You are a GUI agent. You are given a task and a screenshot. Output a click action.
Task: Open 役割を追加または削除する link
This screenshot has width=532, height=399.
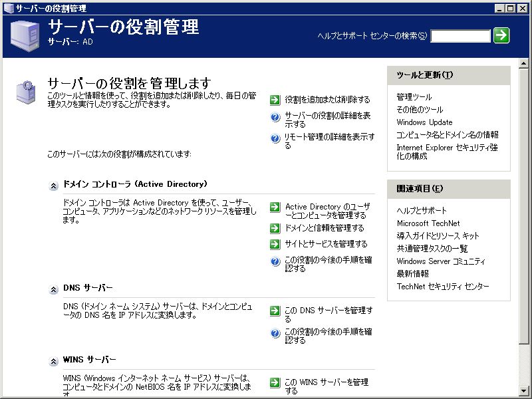pos(327,100)
